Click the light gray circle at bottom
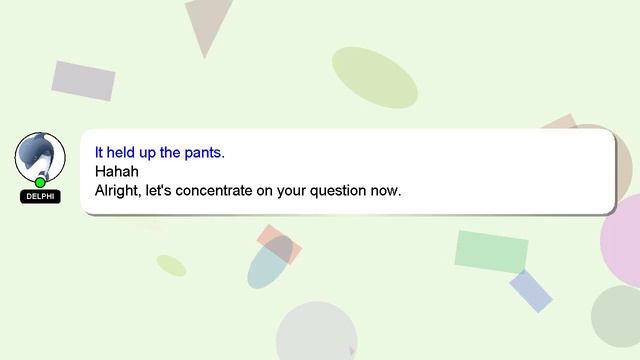640x360 pixels. (x=317, y=331)
